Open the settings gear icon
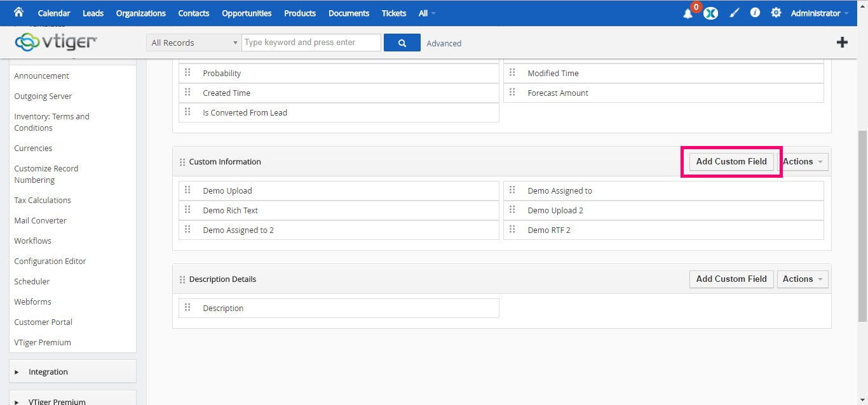868x405 pixels. 776,12
